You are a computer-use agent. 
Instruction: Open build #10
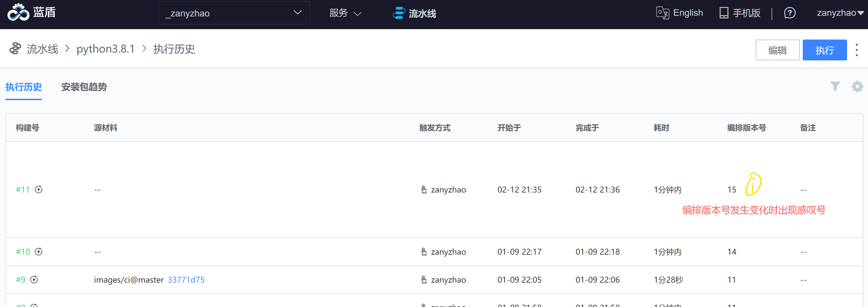point(23,252)
